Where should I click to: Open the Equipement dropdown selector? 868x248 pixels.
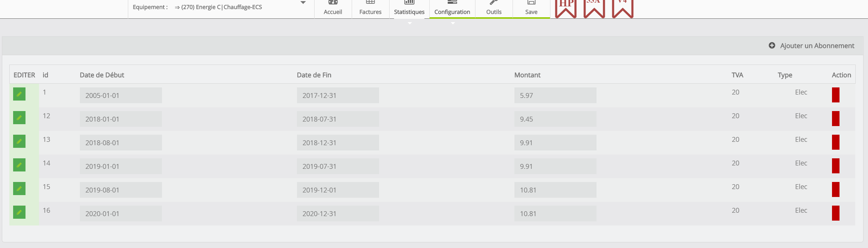(x=303, y=3)
